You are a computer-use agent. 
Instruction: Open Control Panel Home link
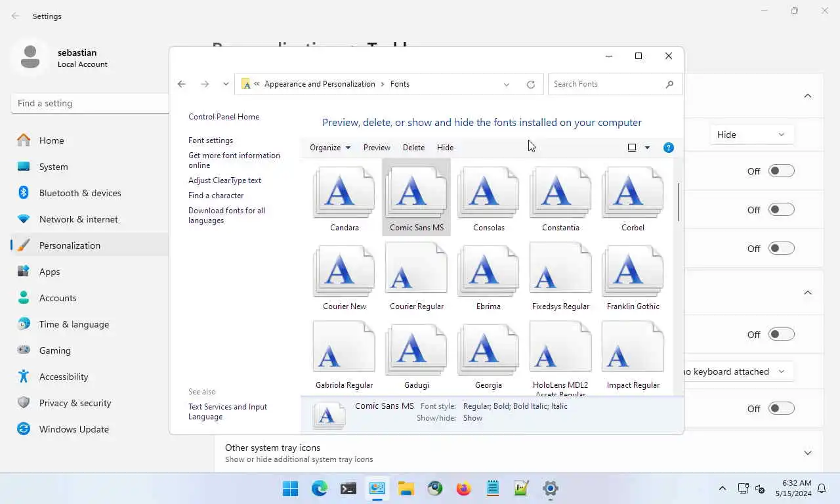click(224, 117)
